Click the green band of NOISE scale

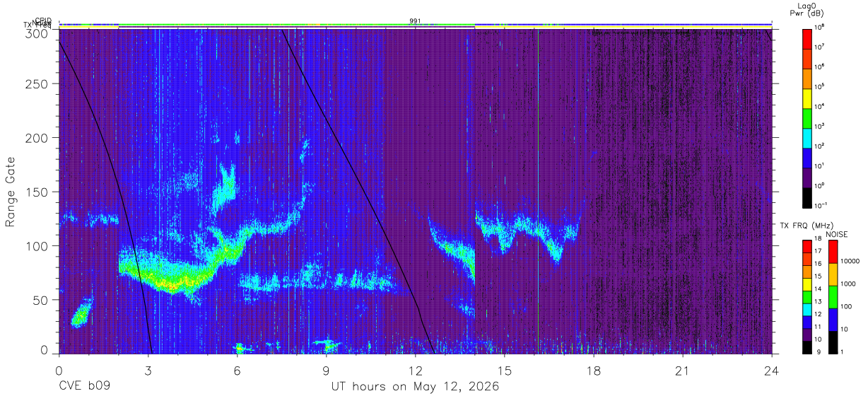[x=833, y=297]
